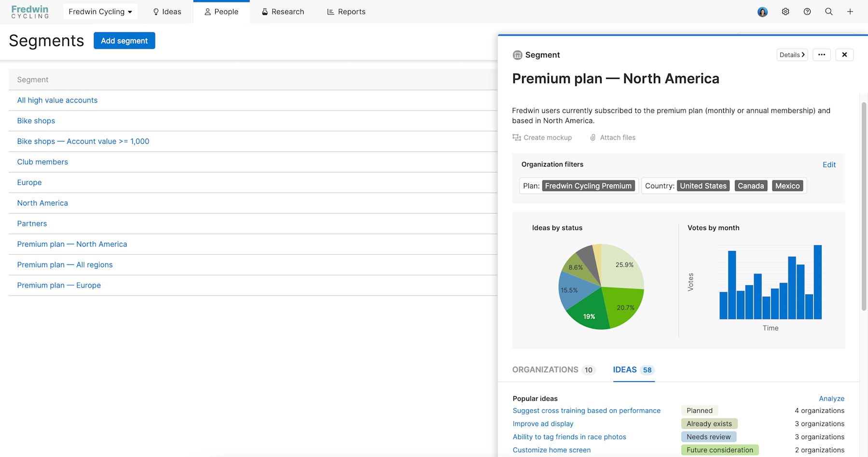Select the People tab
The width and height of the screenshot is (868, 457).
tap(221, 11)
